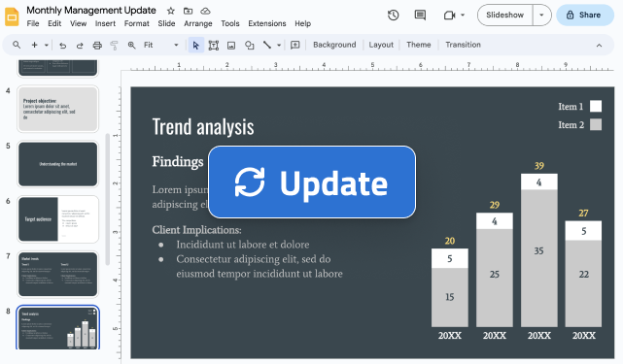Click the undo arrow icon
Image resolution: width=623 pixels, height=364 pixels.
(63, 46)
